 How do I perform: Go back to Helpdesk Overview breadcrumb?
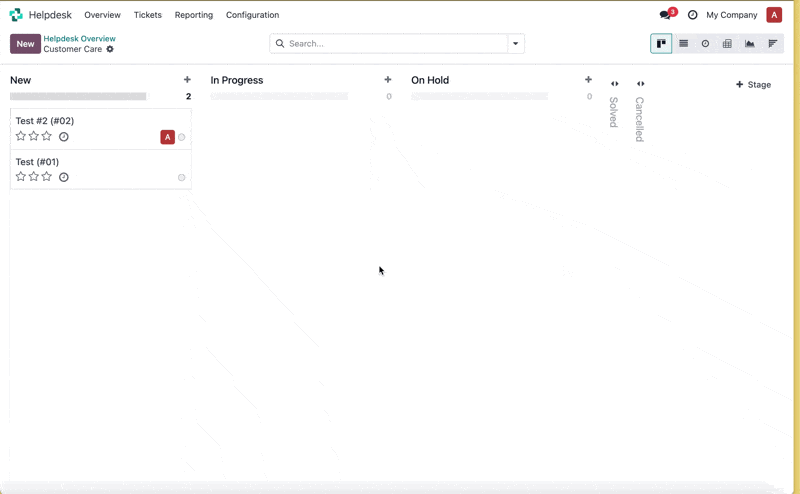coord(80,38)
